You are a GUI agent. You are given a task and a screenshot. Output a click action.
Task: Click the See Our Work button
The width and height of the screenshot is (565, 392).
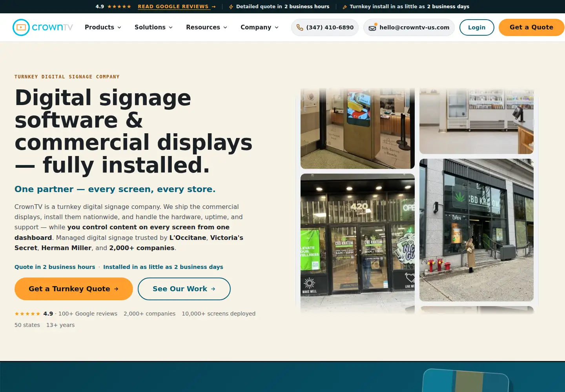(184, 289)
